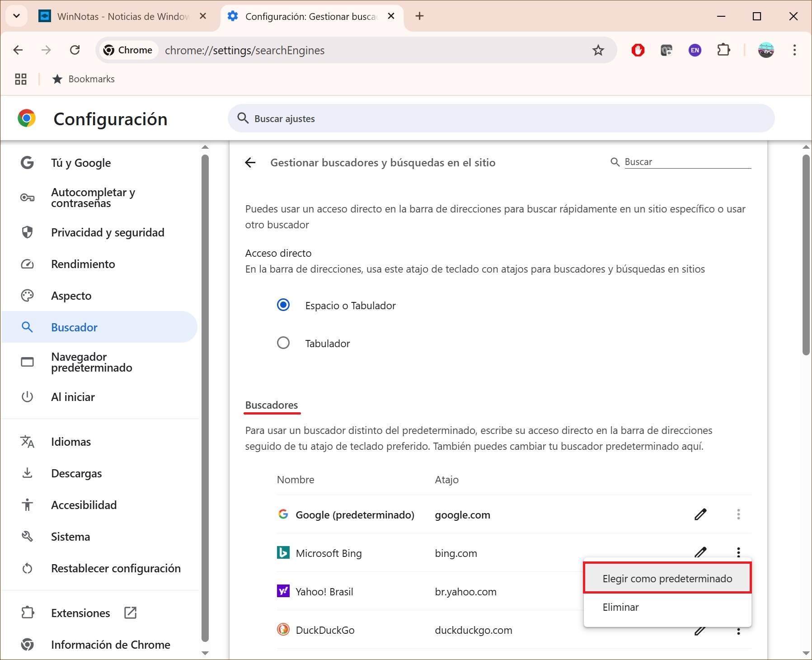Click the Buscar field for search engines
The image size is (812, 660).
(687, 162)
